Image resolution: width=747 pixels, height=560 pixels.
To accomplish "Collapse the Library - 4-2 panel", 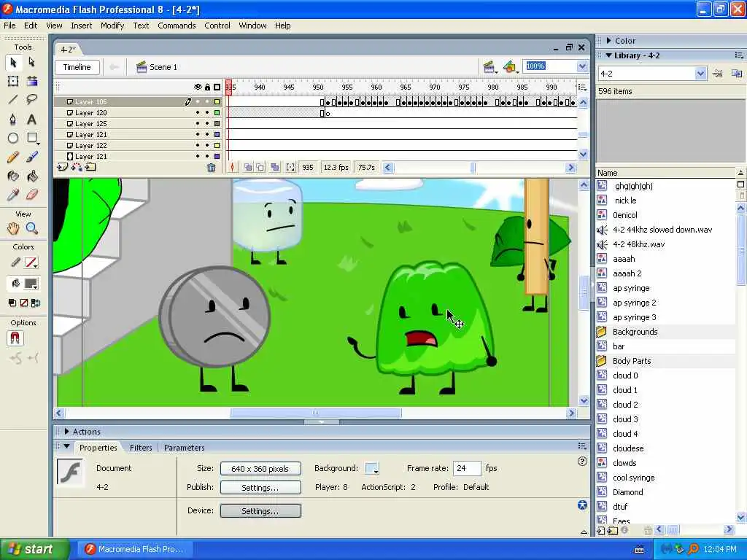I will coord(609,55).
